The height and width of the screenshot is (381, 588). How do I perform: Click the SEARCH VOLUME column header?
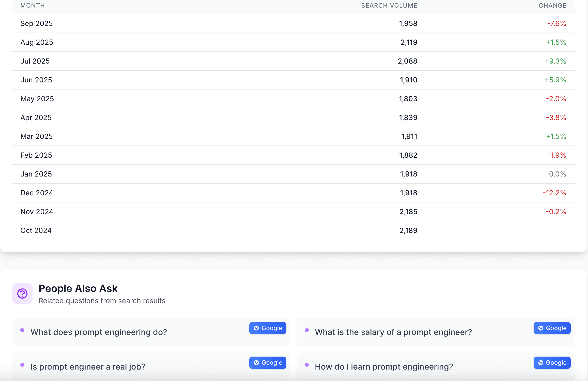pos(389,6)
